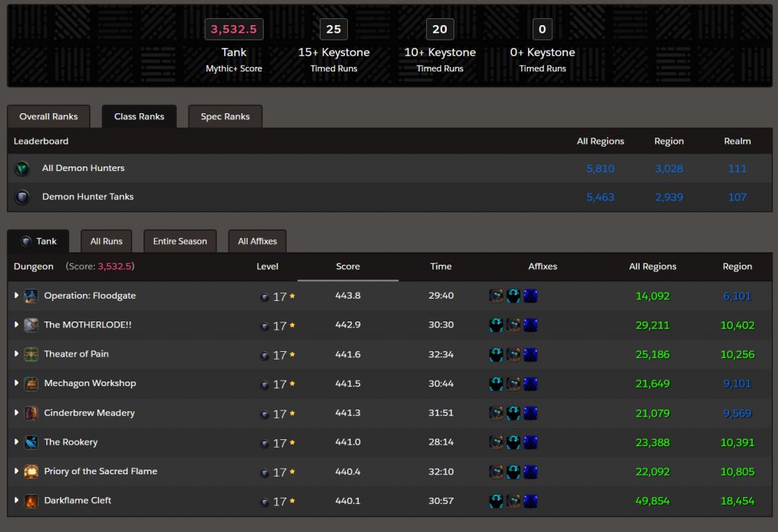Click the Mechagon Workshop dungeon icon
This screenshot has width=778, height=532.
(x=31, y=384)
